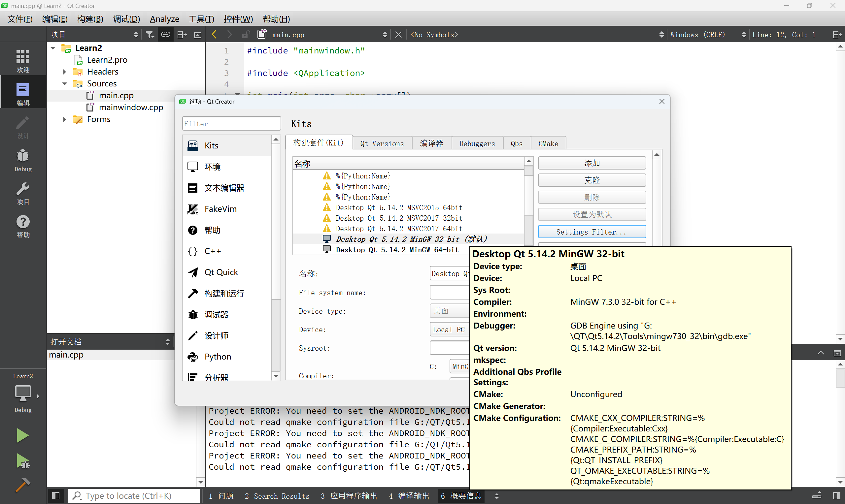Screen dimensions: 845x504
Task: Select C++ options category
Action: (227, 251)
